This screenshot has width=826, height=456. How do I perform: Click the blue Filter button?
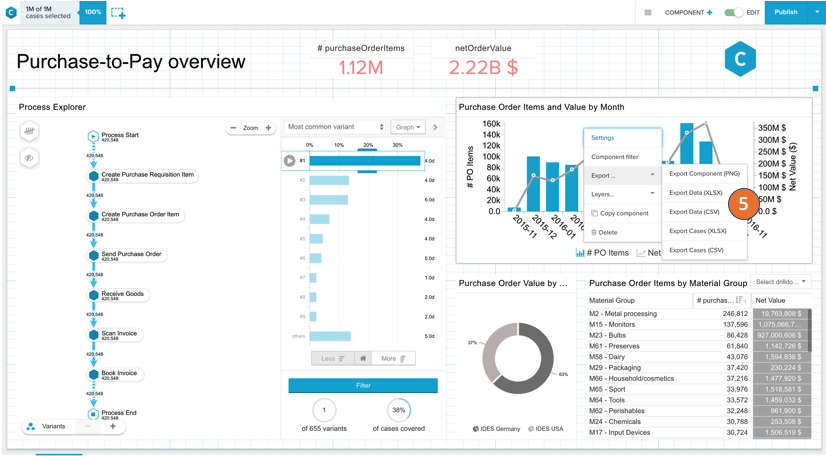pyautogui.click(x=363, y=385)
